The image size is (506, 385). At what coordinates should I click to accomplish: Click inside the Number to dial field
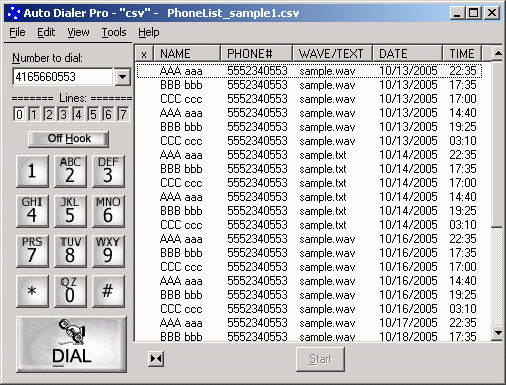tap(63, 77)
